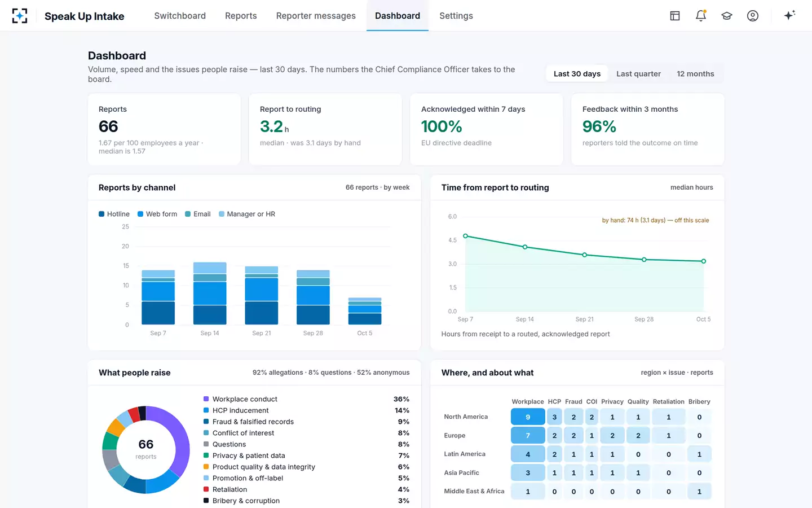This screenshot has height=508, width=812.
Task: Click the Hotline legend color swatch
Action: point(101,214)
